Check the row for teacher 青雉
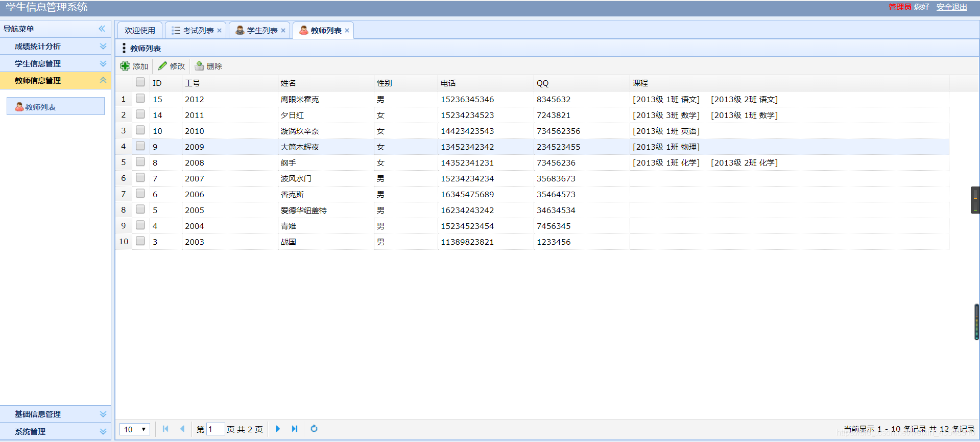The width and height of the screenshot is (980, 442). pyautogui.click(x=140, y=225)
